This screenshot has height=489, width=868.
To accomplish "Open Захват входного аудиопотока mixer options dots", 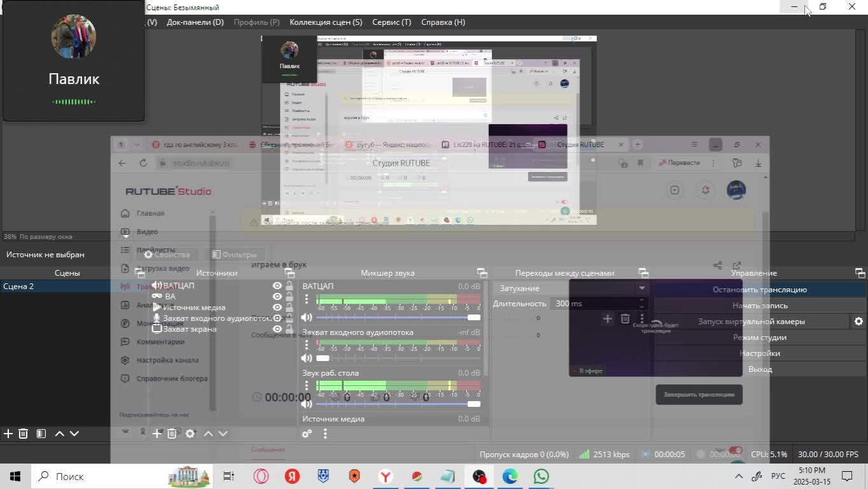I will 307,344.
